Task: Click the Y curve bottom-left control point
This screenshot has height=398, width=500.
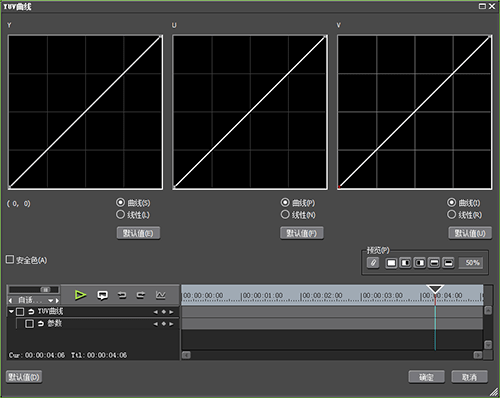Action: (10, 187)
